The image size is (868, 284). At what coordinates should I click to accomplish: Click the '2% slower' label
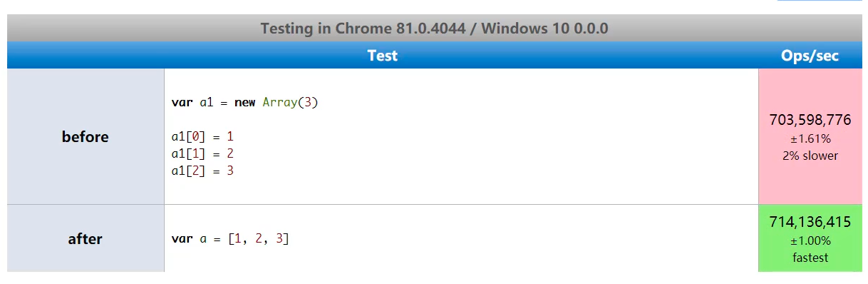click(x=810, y=156)
